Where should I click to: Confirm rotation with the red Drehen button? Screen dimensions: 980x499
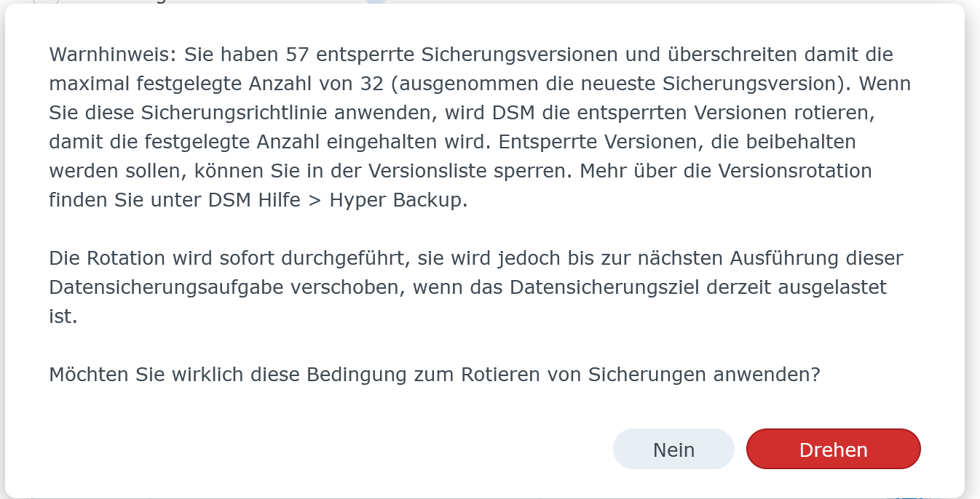click(834, 450)
